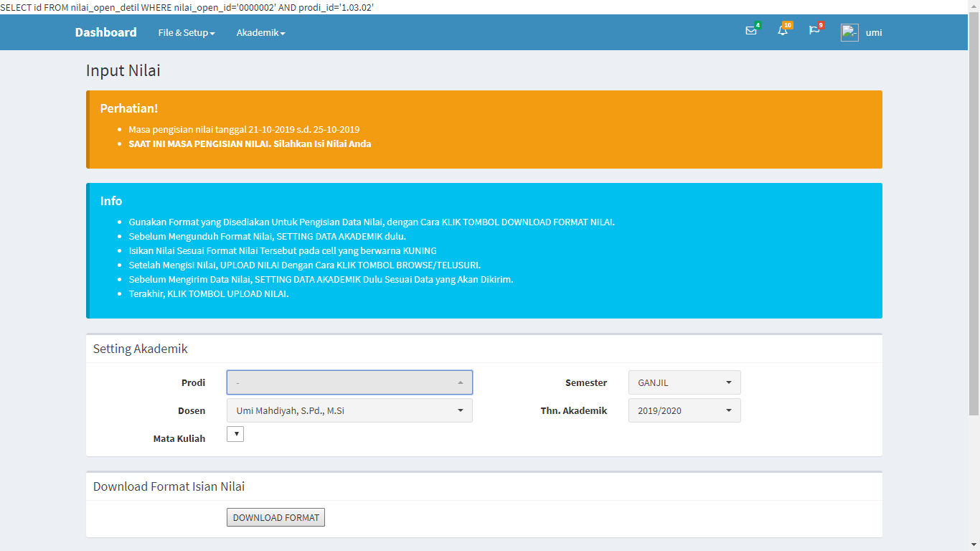980x551 pixels.
Task: Click the orange Perhatian alert heading
Action: tap(129, 108)
